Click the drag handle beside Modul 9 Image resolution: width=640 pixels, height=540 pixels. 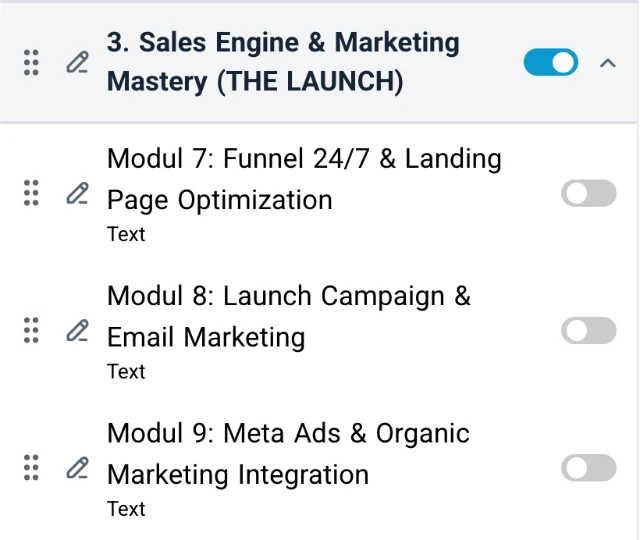click(31, 467)
